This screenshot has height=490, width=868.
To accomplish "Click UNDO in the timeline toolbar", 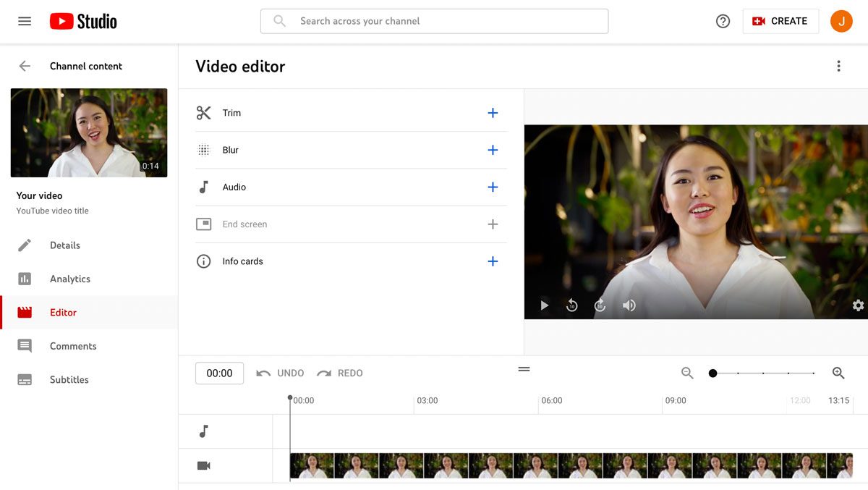I will tap(279, 373).
